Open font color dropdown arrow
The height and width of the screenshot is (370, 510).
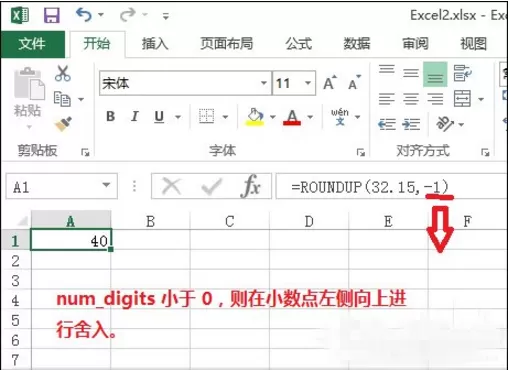(x=310, y=117)
